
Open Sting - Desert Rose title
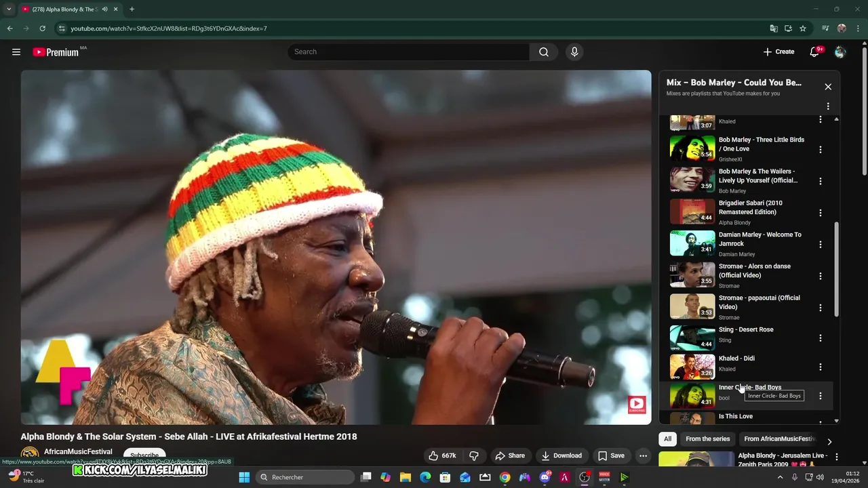(x=746, y=329)
